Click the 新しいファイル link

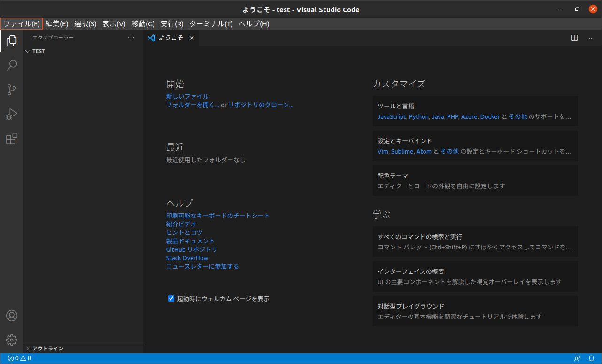pyautogui.click(x=187, y=96)
